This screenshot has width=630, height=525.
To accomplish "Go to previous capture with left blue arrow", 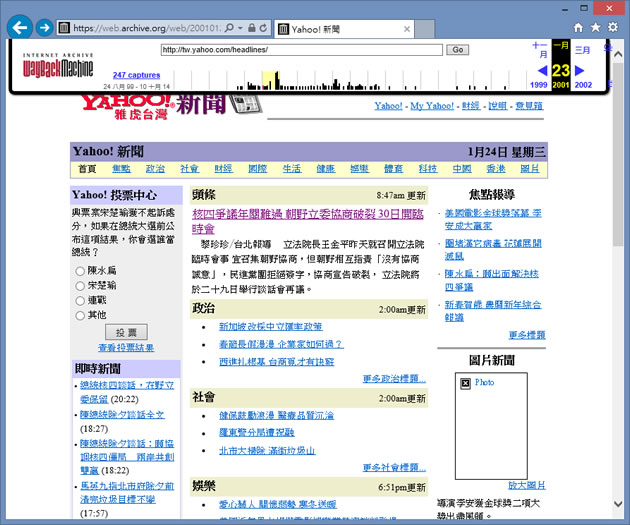I will (x=542, y=70).
